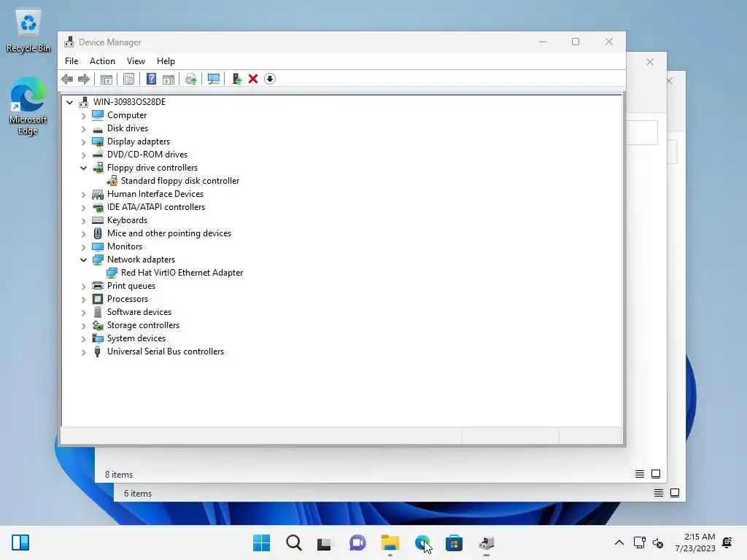Open Widgets button on taskbar
This screenshot has width=747, height=560.
20,542
